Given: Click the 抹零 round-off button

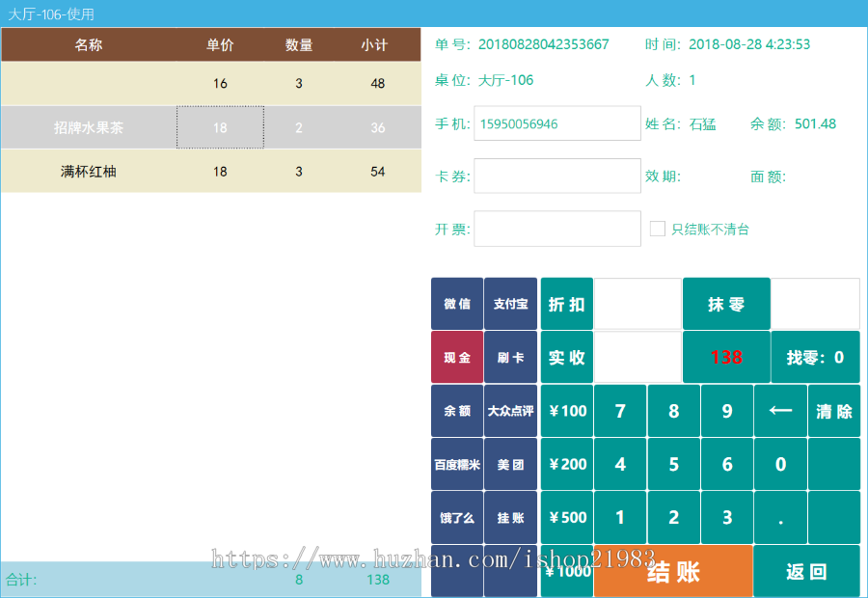Looking at the screenshot, I should (726, 305).
